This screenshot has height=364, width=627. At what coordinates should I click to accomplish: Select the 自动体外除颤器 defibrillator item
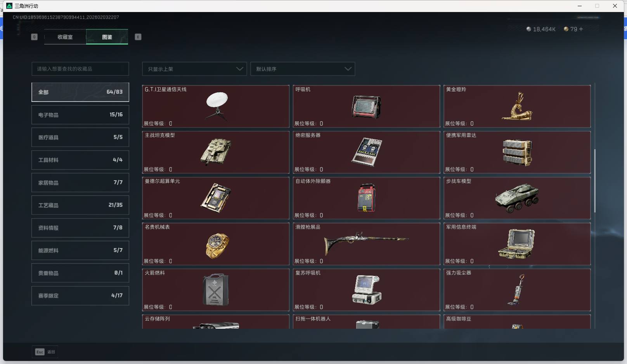[x=366, y=198]
